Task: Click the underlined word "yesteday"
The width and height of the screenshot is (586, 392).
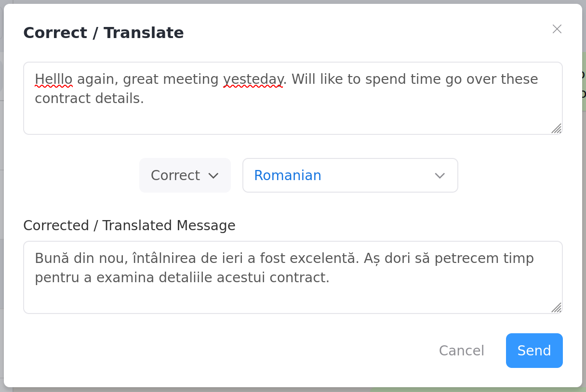Action: pos(253,79)
